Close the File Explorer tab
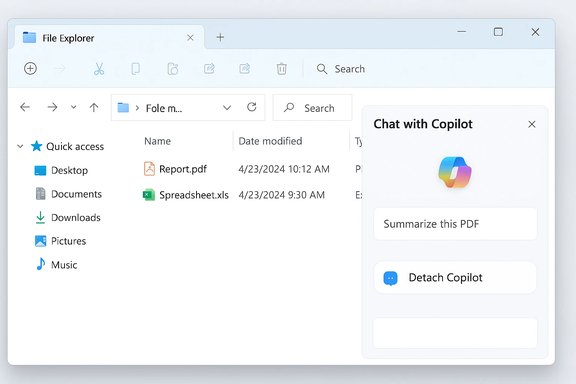 pyautogui.click(x=190, y=37)
